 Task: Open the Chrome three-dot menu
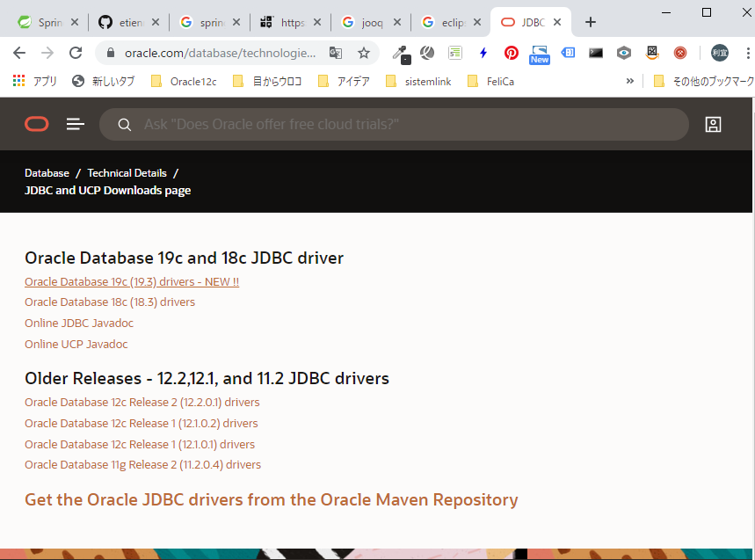click(x=748, y=53)
